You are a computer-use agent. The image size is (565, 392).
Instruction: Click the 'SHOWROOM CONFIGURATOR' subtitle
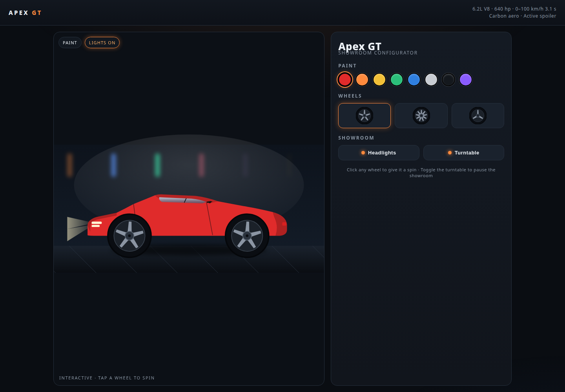pos(378,53)
